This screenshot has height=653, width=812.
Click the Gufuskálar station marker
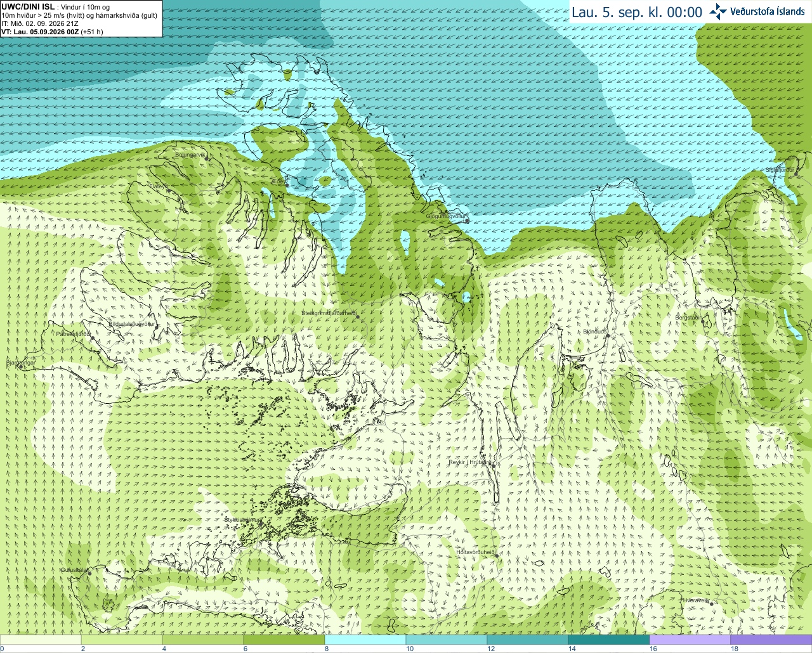89,574
